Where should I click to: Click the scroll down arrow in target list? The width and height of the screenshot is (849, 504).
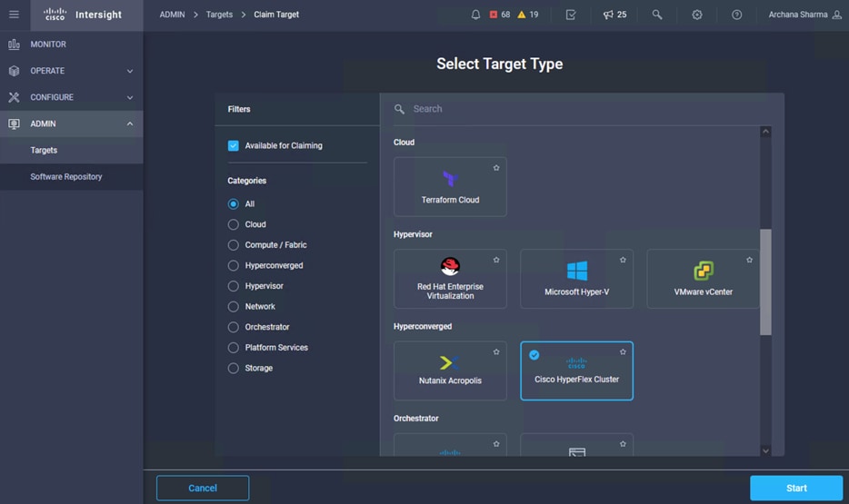click(x=765, y=450)
